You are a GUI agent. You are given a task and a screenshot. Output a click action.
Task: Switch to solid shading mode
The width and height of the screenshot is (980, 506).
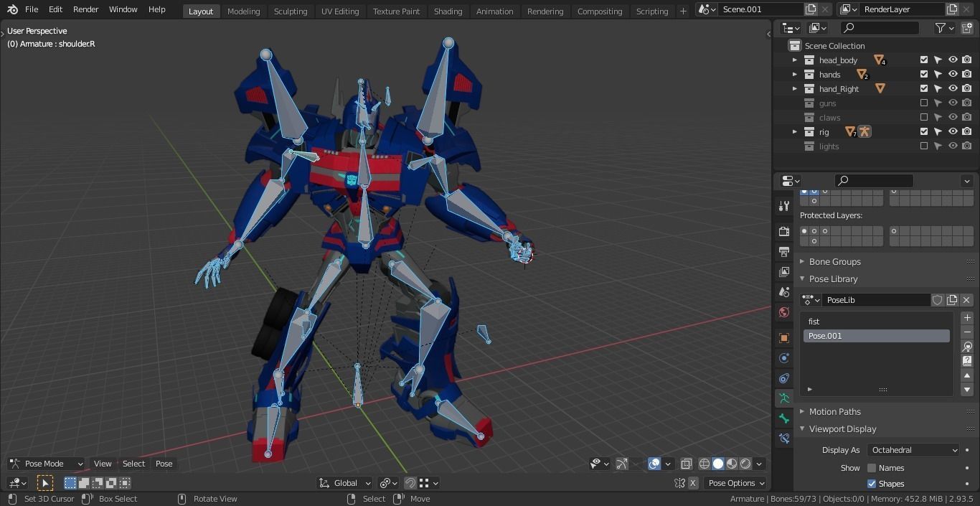click(x=718, y=464)
